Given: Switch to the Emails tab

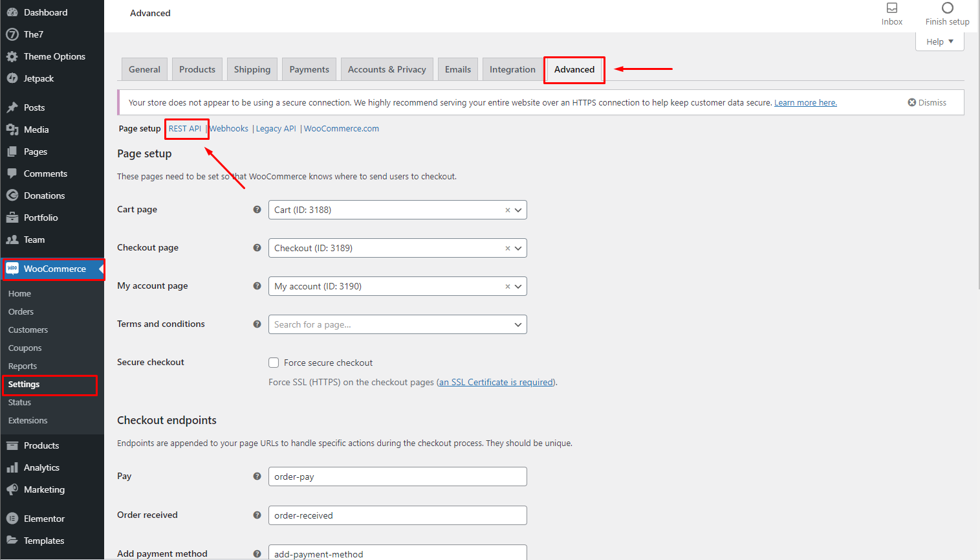Looking at the screenshot, I should pyautogui.click(x=458, y=69).
